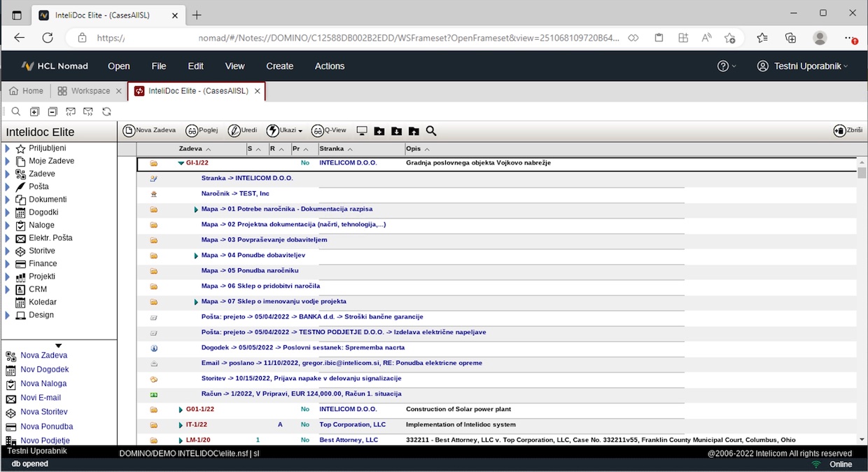Click the search magnifier in the Nomad toolbar

(x=16, y=111)
